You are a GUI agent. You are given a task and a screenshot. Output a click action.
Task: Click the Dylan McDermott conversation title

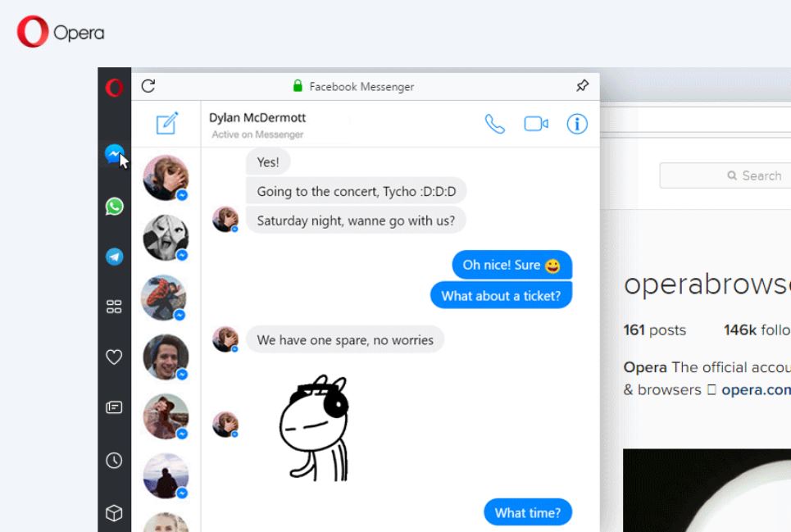pyautogui.click(x=257, y=117)
